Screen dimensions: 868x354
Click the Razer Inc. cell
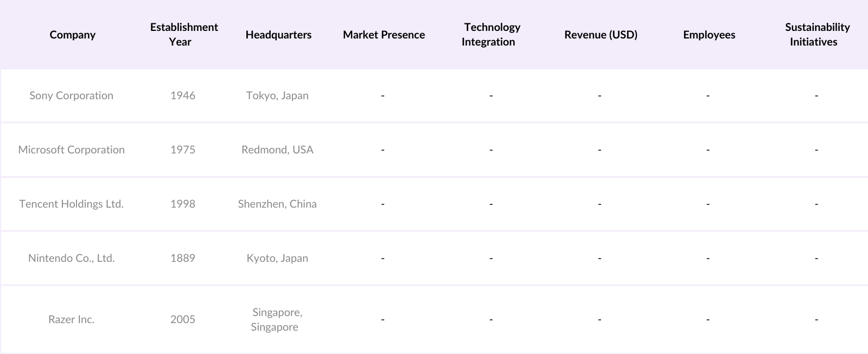coord(71,319)
